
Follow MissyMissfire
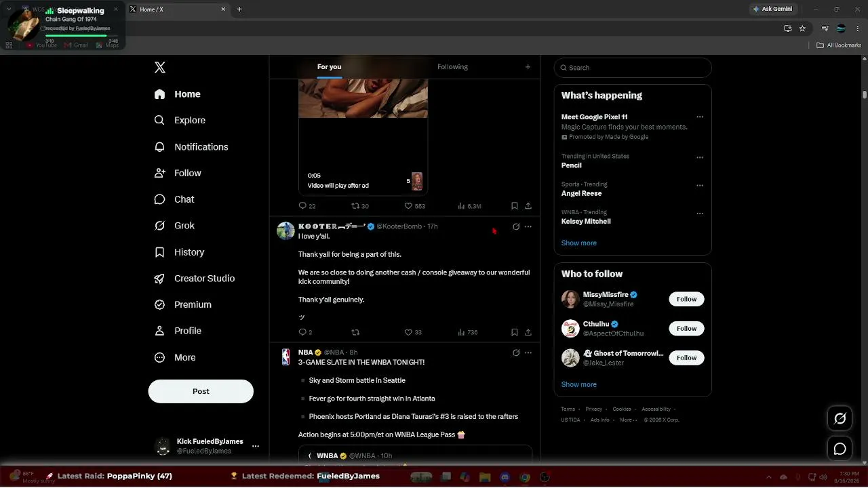(686, 299)
